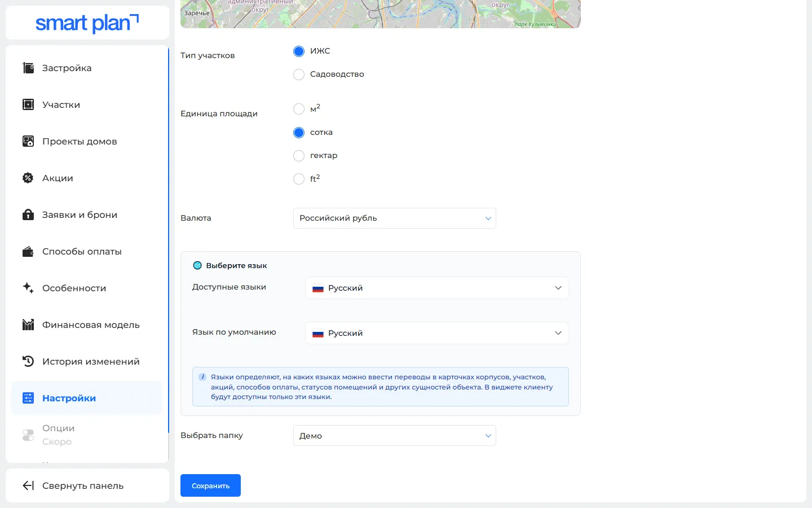The width and height of the screenshot is (812, 508).
Task: Click the Проекты домов icon
Action: click(28, 142)
